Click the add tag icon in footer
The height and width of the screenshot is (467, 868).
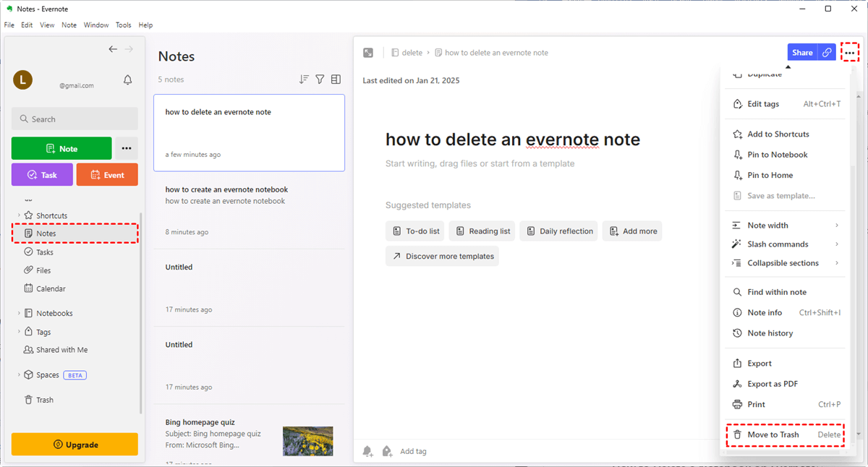click(387, 451)
